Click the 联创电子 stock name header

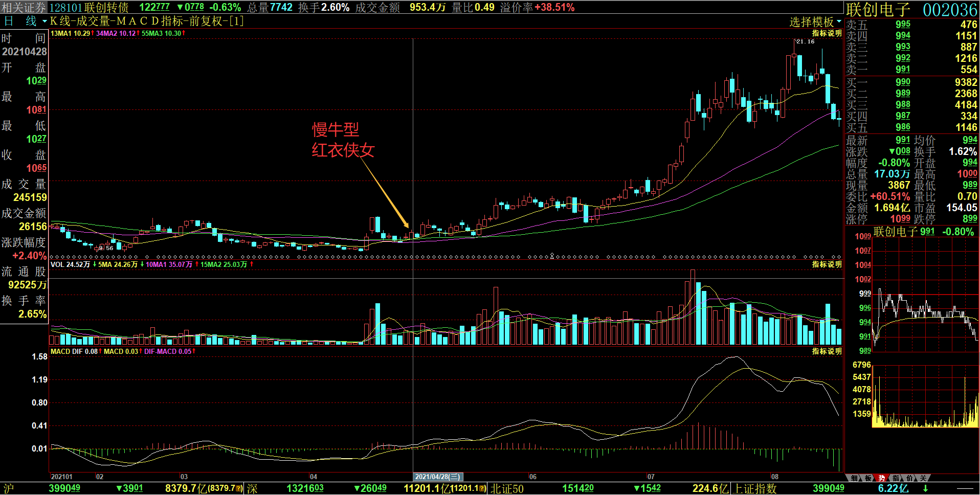pyautogui.click(x=878, y=10)
